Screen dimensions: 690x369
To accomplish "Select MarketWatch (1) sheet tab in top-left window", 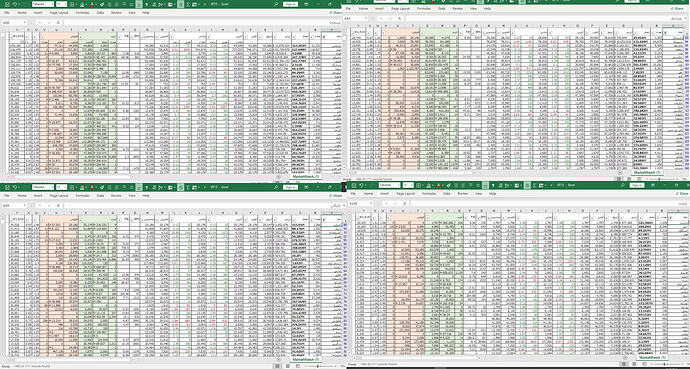I will pyautogui.click(x=306, y=176).
